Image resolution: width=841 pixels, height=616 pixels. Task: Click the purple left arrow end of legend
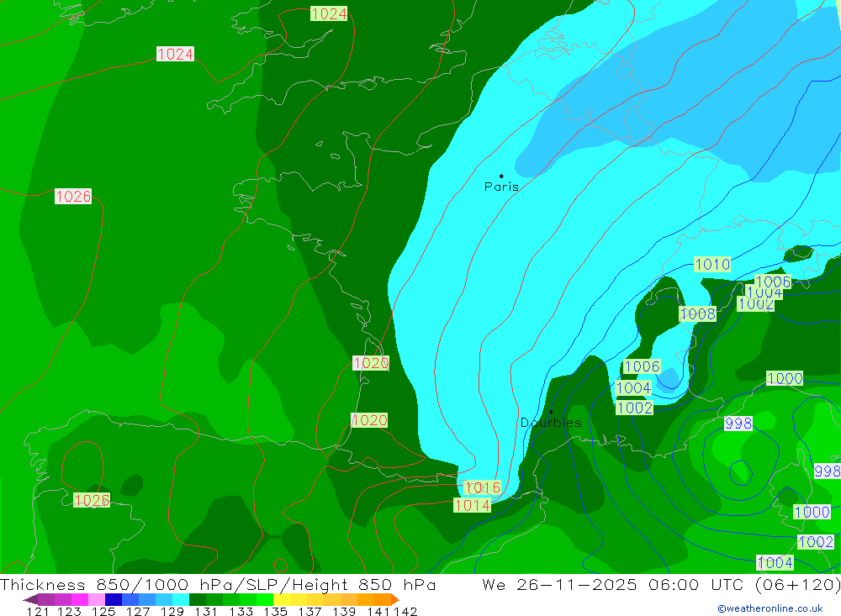tap(30, 599)
